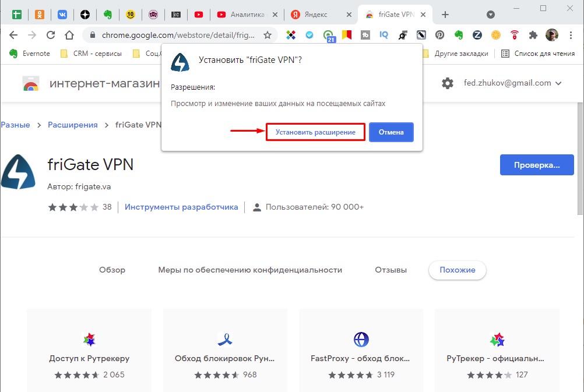The width and height of the screenshot is (584, 392).
Task: Open the CRM - сервисы bookmarks folder
Action: click(92, 54)
